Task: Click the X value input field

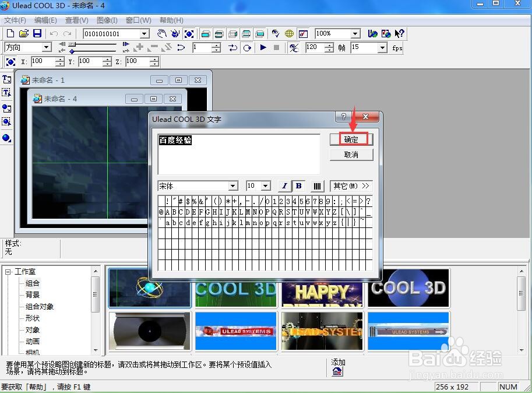Action: pos(43,61)
